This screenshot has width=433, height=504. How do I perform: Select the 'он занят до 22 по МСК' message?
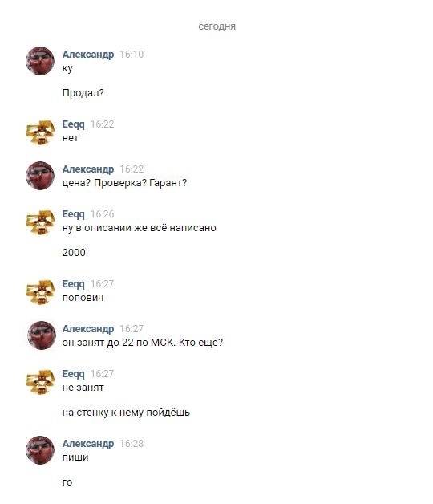coord(143,343)
